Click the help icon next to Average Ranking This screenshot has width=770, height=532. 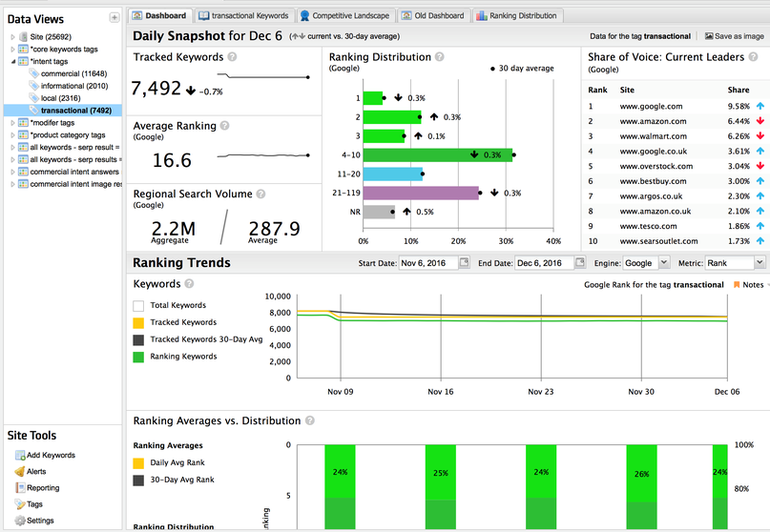224,126
